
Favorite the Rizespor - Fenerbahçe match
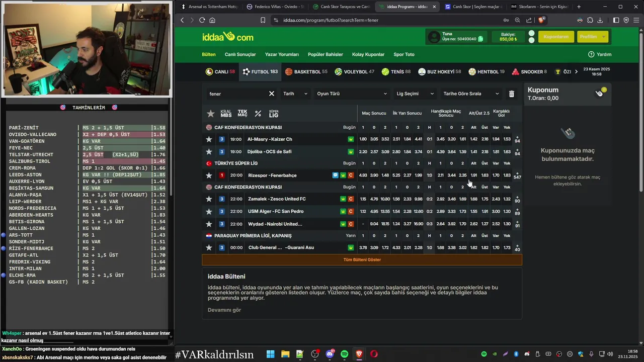click(209, 175)
